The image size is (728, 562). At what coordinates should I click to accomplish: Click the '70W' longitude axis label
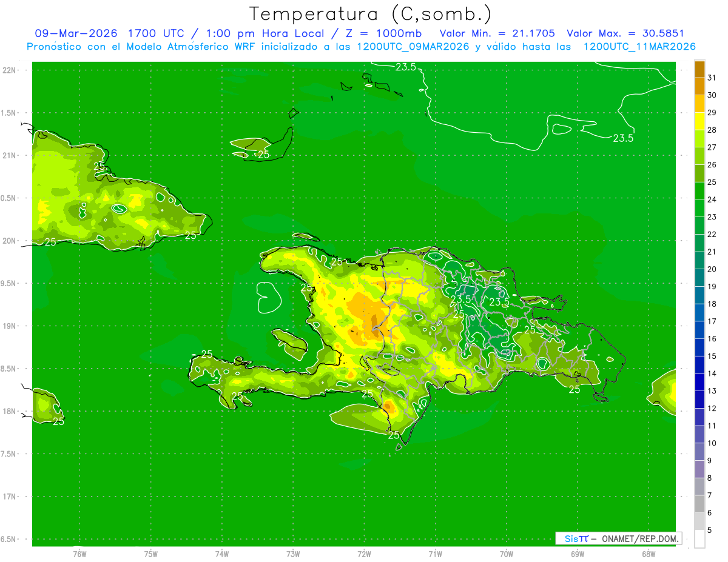pyautogui.click(x=507, y=554)
